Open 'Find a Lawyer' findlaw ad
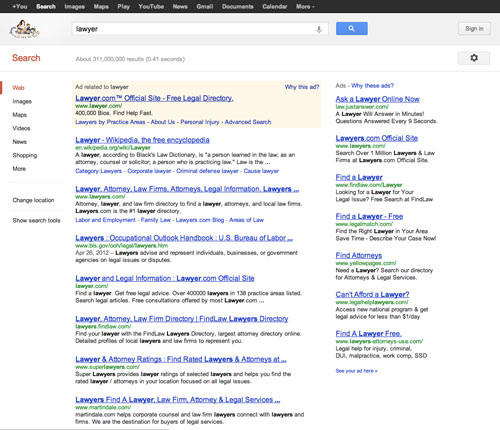The image size is (500, 430). (359, 177)
